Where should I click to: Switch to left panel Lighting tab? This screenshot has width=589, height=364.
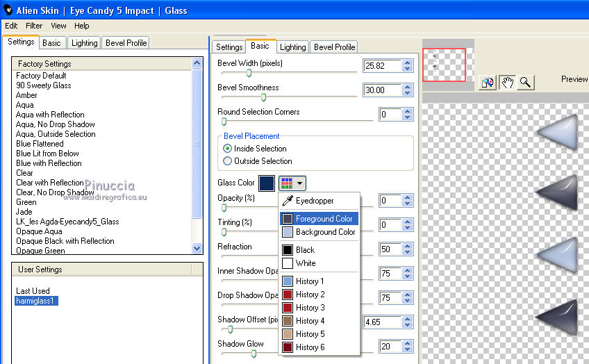[x=85, y=43]
